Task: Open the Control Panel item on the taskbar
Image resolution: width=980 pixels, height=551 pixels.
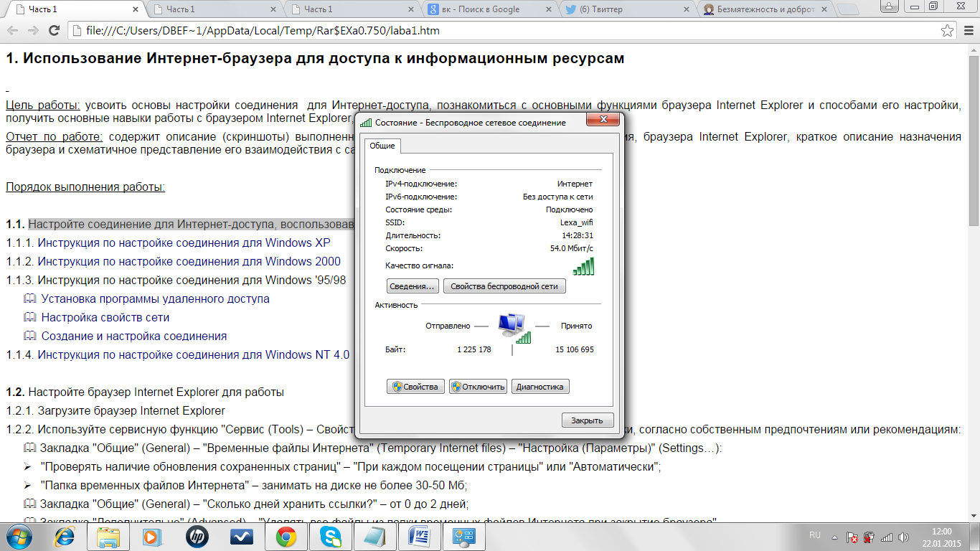Action: point(464,537)
